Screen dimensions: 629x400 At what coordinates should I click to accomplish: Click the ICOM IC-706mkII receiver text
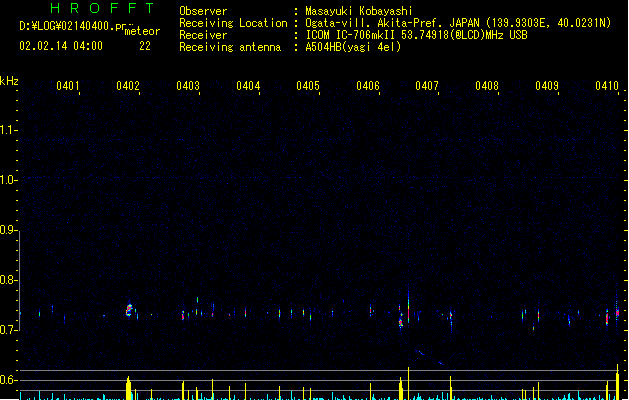point(350,35)
